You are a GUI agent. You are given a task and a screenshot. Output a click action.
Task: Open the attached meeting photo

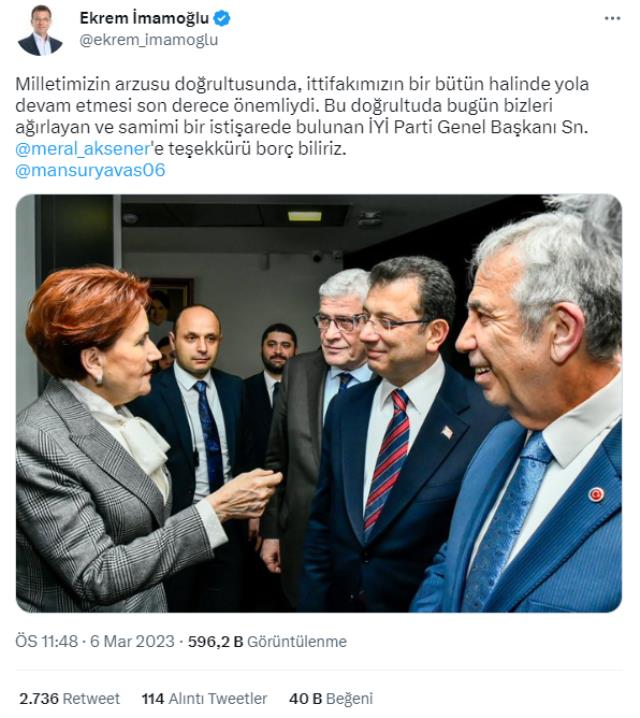(319, 403)
